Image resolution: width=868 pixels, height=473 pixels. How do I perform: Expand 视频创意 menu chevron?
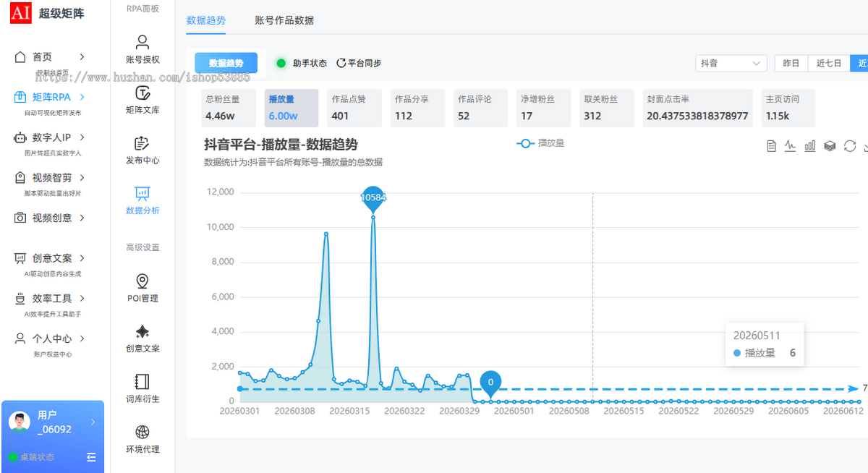(x=82, y=218)
